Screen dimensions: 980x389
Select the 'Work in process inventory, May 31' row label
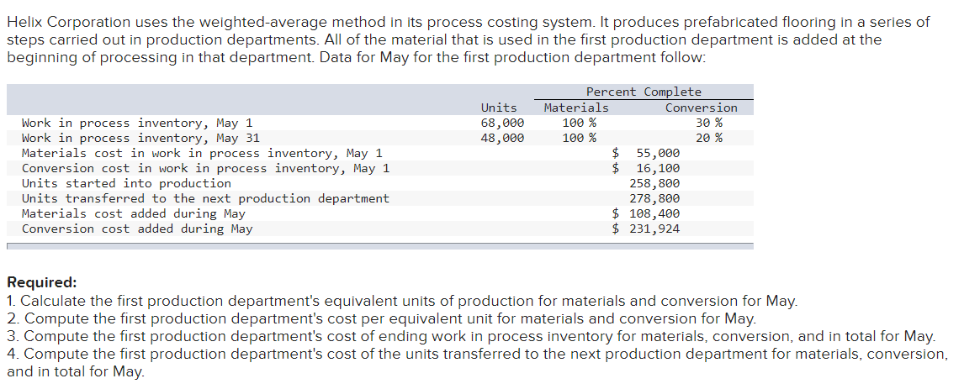point(140,138)
